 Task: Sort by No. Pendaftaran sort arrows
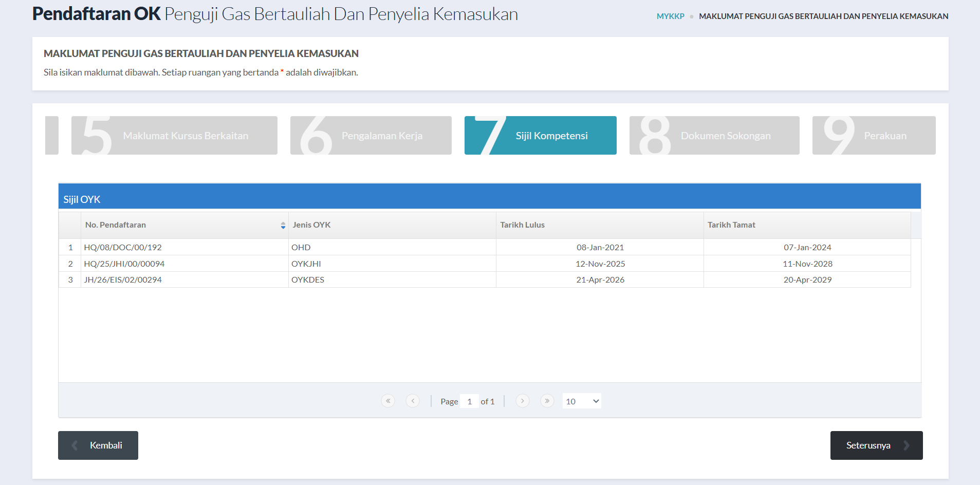pyautogui.click(x=283, y=226)
